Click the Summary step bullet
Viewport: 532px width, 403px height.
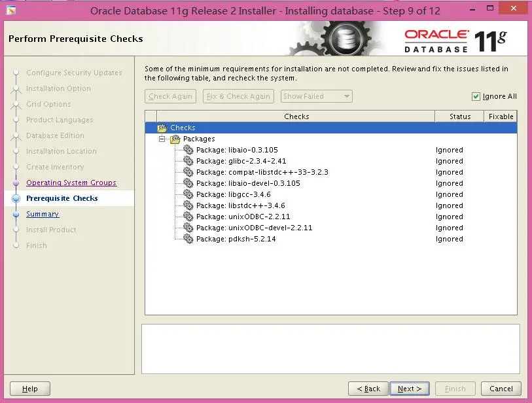pos(16,215)
